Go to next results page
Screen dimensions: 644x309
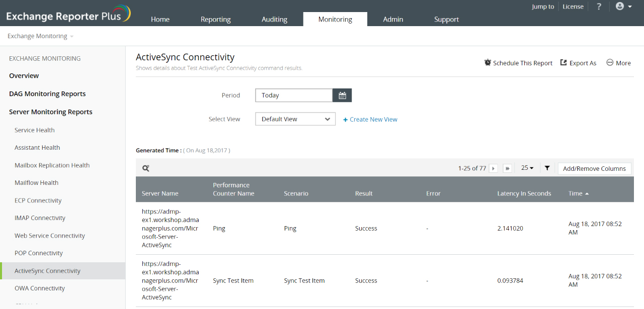[494, 169]
